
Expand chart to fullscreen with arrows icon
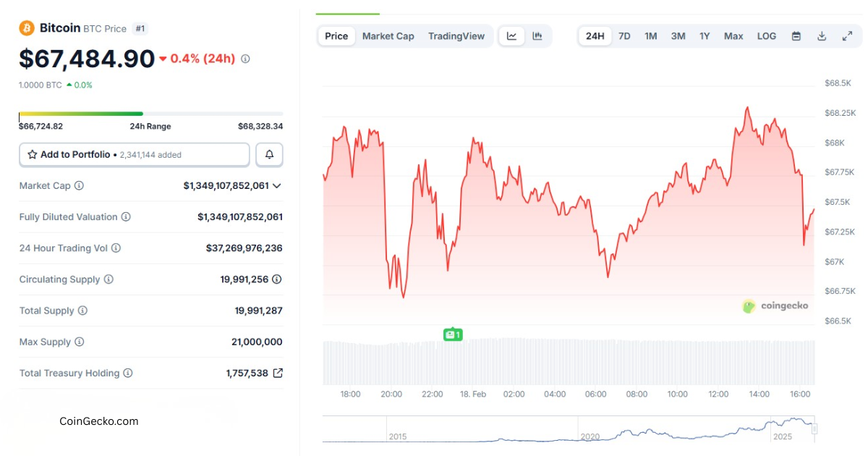click(848, 35)
